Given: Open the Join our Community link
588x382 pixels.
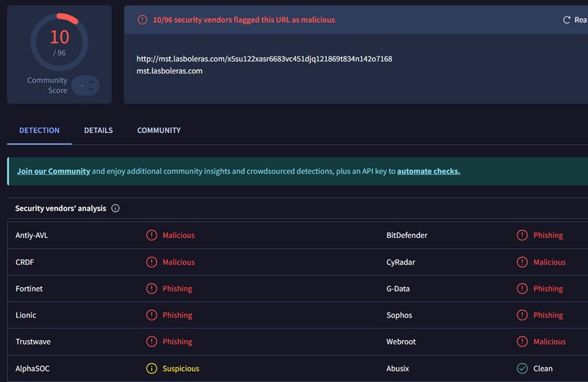Looking at the screenshot, I should tap(54, 171).
